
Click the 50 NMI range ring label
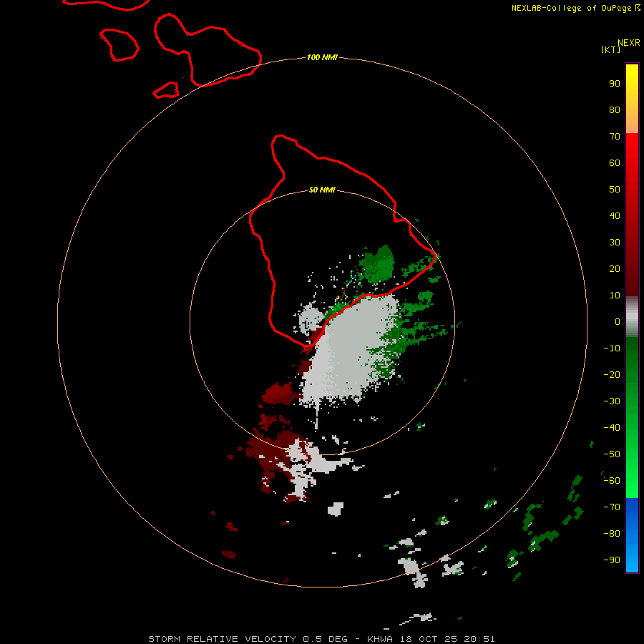point(322,190)
